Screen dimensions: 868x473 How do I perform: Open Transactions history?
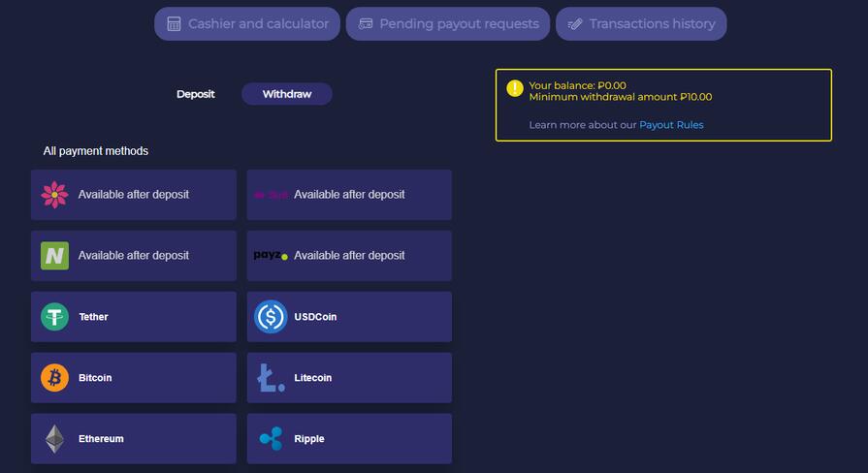point(641,24)
